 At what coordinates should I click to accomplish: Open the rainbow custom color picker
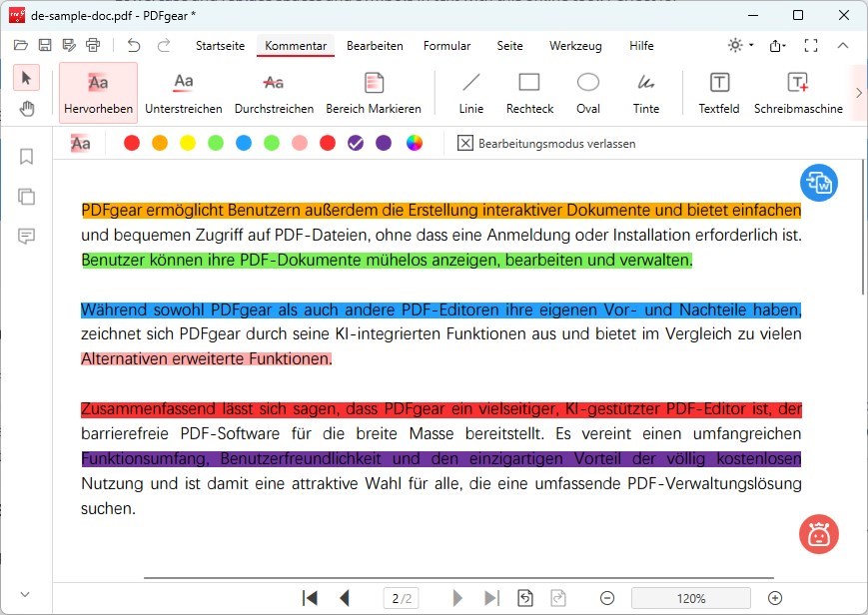point(415,143)
